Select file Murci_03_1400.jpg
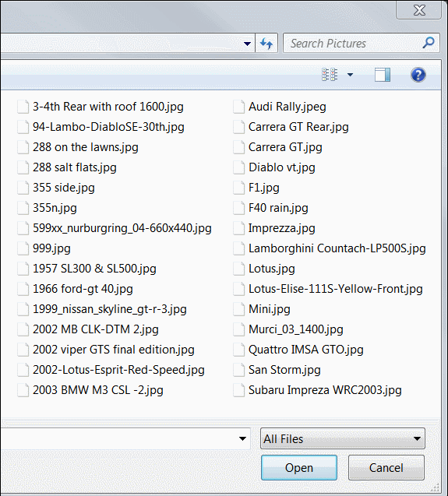 tap(288, 329)
